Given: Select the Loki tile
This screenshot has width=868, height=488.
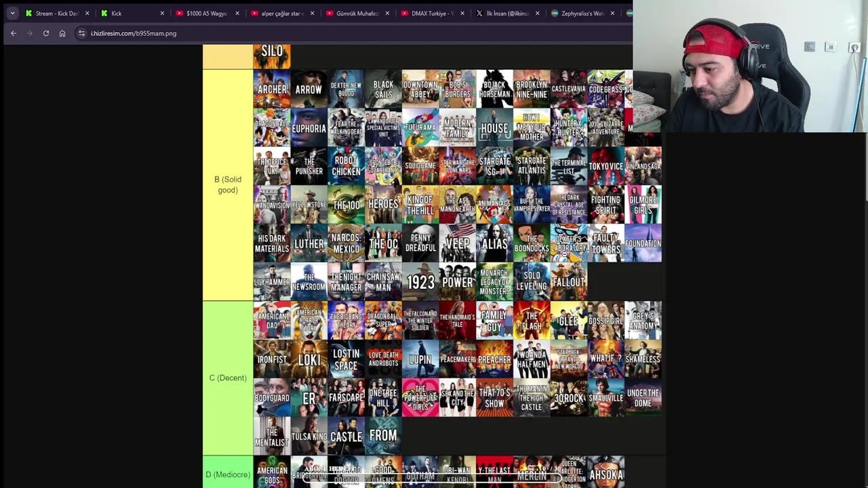Looking at the screenshot, I should (309, 359).
